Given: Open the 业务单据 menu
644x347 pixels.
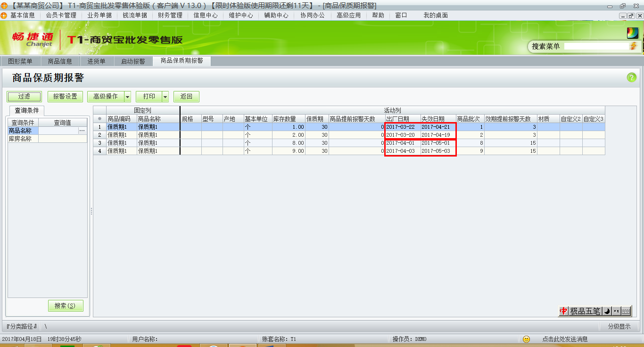Looking at the screenshot, I should [x=99, y=15].
